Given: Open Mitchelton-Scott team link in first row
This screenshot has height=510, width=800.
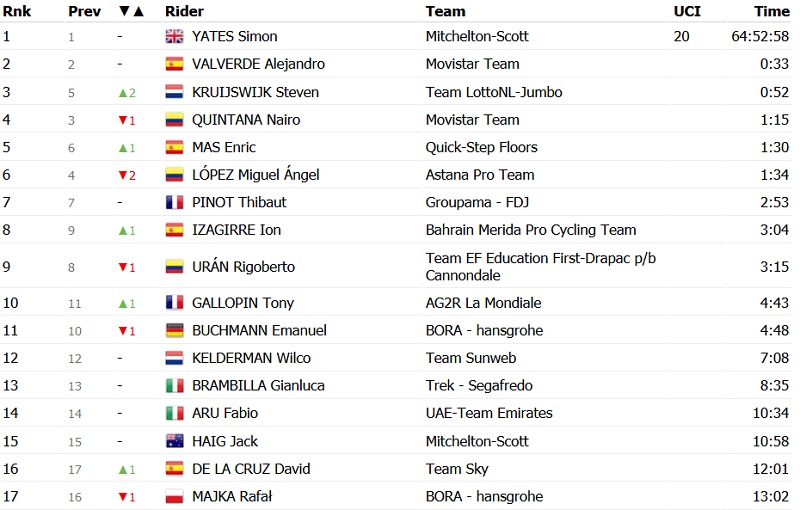Looking at the screenshot, I should point(477,37).
